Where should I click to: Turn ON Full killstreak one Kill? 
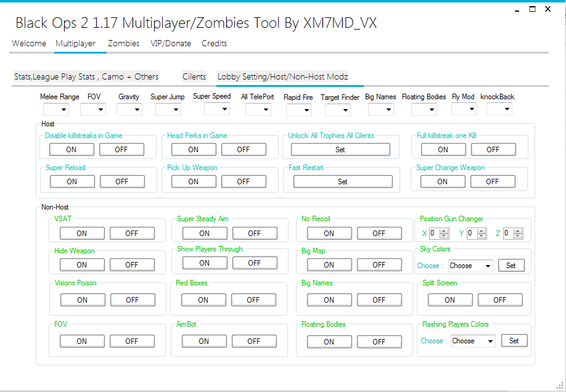point(443,149)
